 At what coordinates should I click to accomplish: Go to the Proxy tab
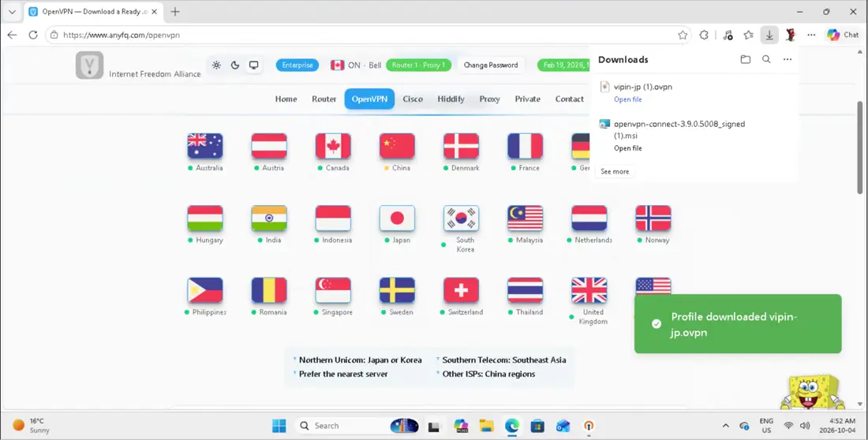tap(490, 99)
